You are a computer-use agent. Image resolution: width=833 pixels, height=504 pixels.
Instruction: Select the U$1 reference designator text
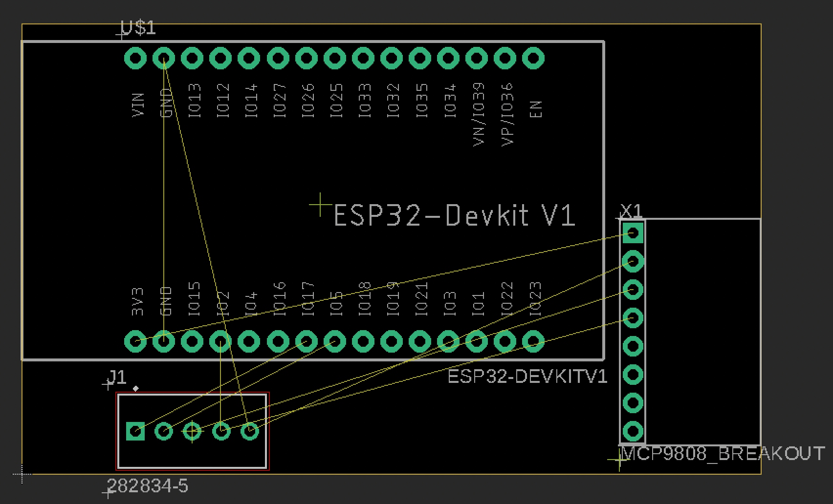tap(138, 28)
